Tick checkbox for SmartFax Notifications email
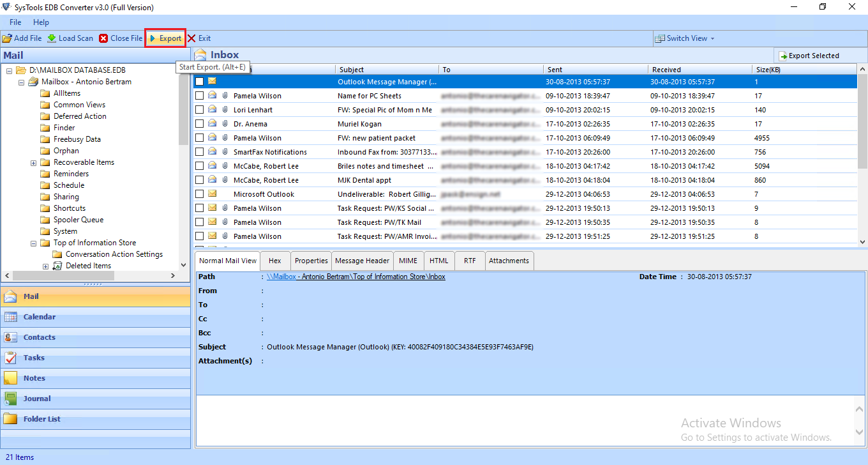The width and height of the screenshot is (868, 465). tap(200, 152)
